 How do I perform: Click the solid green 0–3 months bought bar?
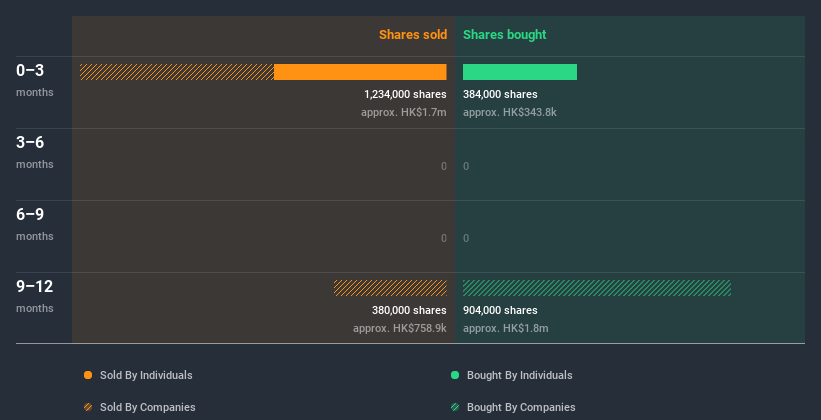click(520, 72)
